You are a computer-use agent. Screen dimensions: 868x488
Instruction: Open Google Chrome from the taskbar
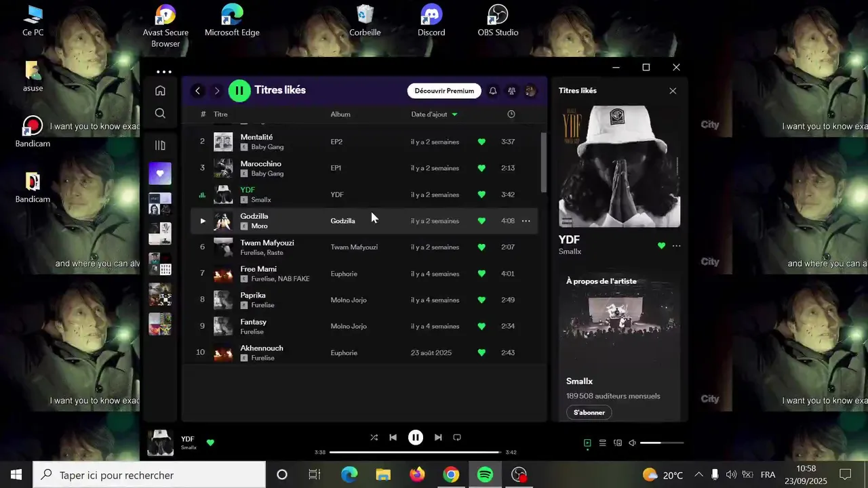point(451,475)
